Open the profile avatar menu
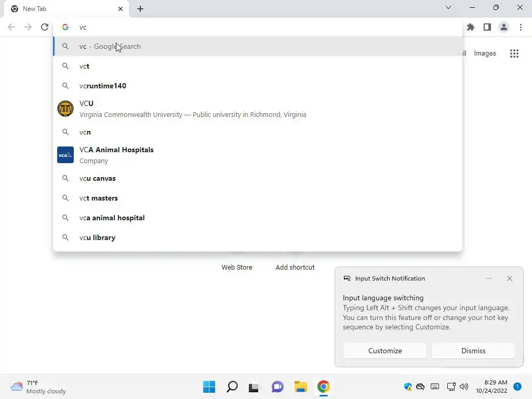 pos(504,27)
